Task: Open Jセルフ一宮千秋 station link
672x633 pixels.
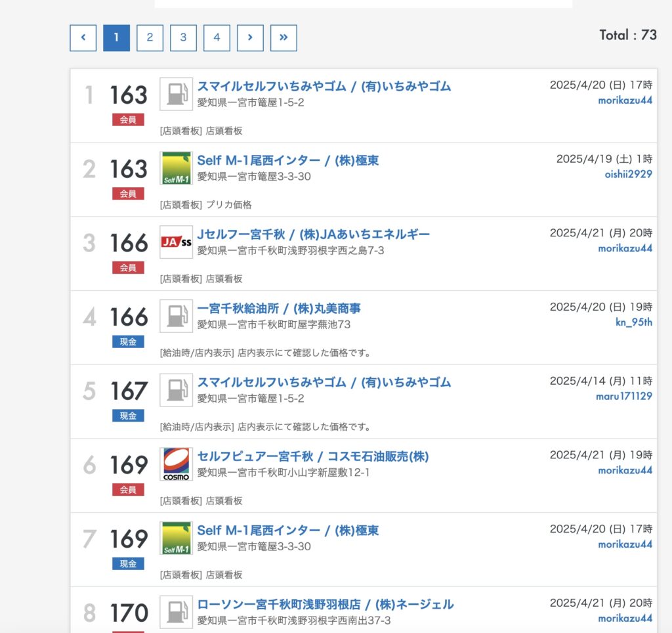Action: pyautogui.click(x=313, y=234)
